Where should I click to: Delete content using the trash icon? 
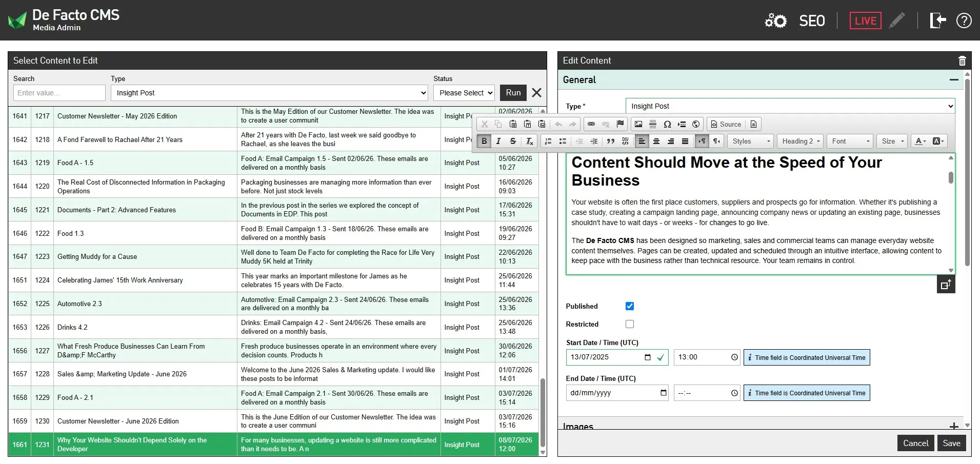(962, 61)
